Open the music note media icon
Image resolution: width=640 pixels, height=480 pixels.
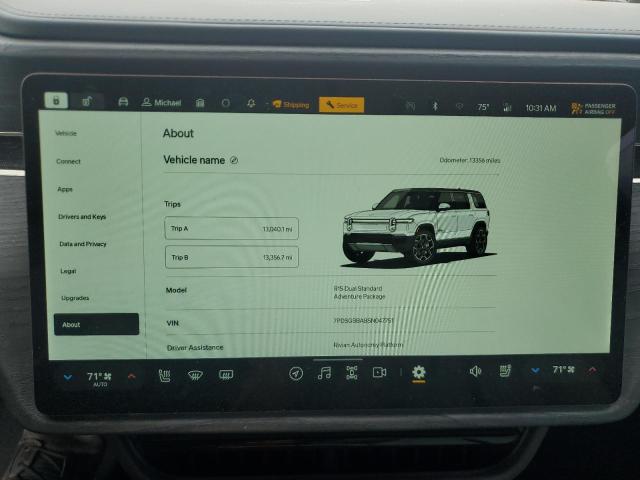point(324,373)
